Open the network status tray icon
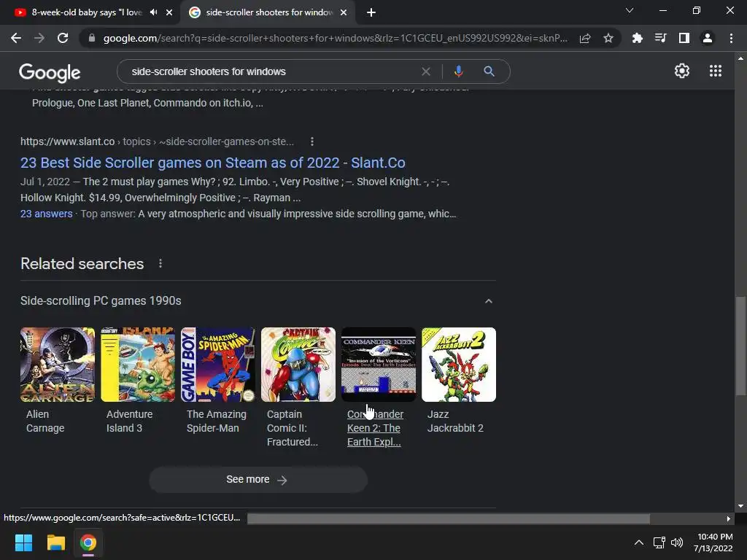The image size is (747, 560). (x=659, y=542)
